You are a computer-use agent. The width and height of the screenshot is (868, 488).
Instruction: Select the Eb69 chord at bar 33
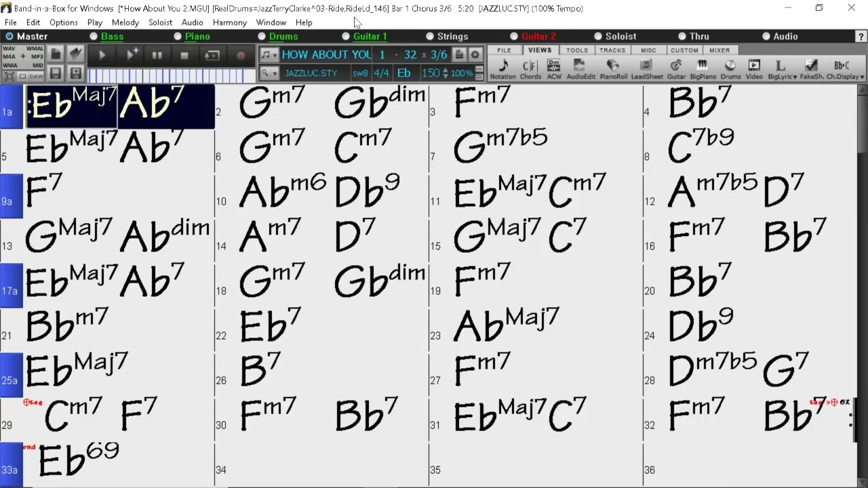click(x=79, y=460)
